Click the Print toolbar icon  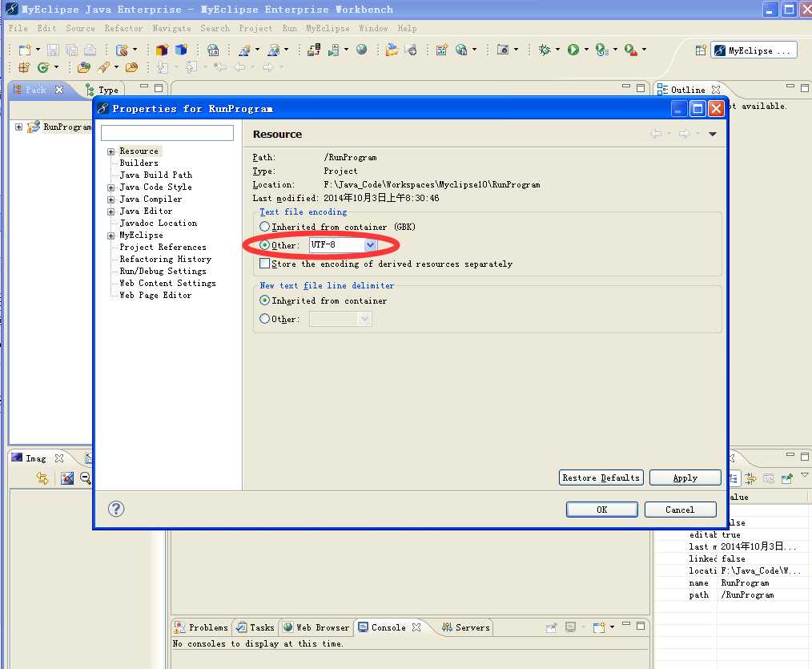(x=90, y=50)
